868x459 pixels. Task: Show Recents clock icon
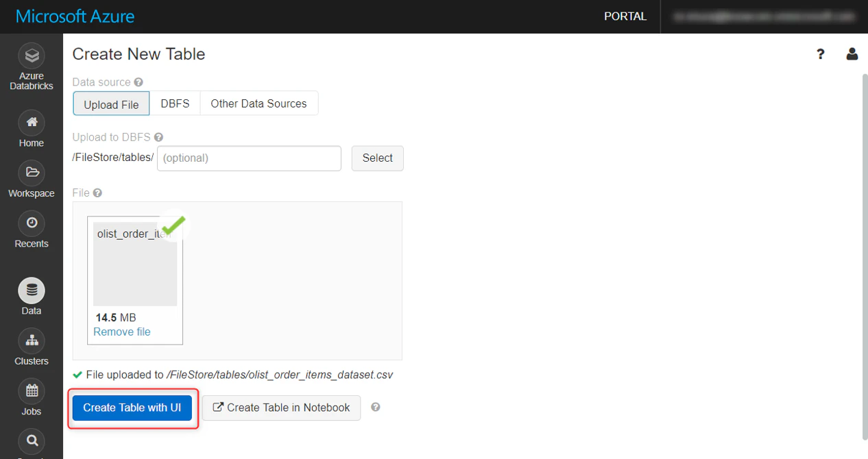(32, 223)
